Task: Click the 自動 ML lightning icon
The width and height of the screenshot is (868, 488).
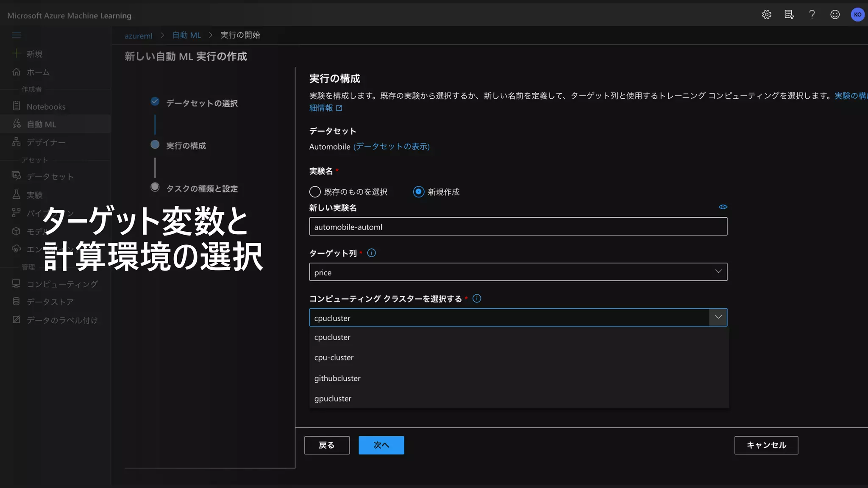Action: click(16, 124)
